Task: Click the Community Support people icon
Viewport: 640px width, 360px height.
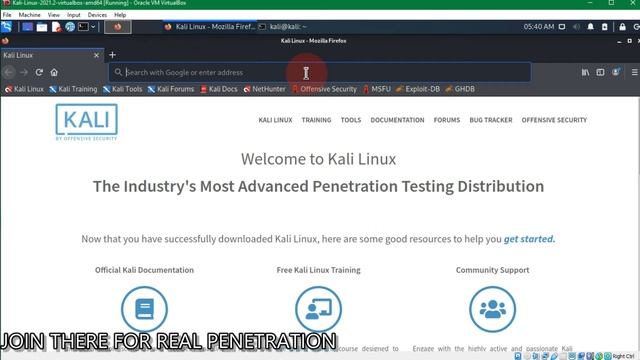Action: pos(492,309)
